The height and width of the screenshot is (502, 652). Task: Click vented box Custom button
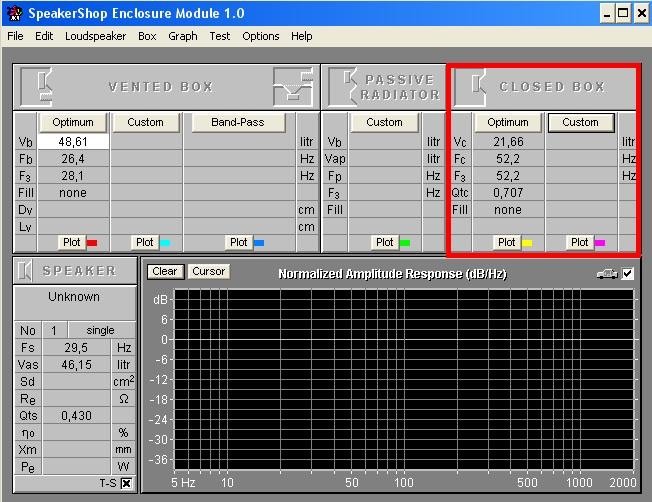(146, 122)
